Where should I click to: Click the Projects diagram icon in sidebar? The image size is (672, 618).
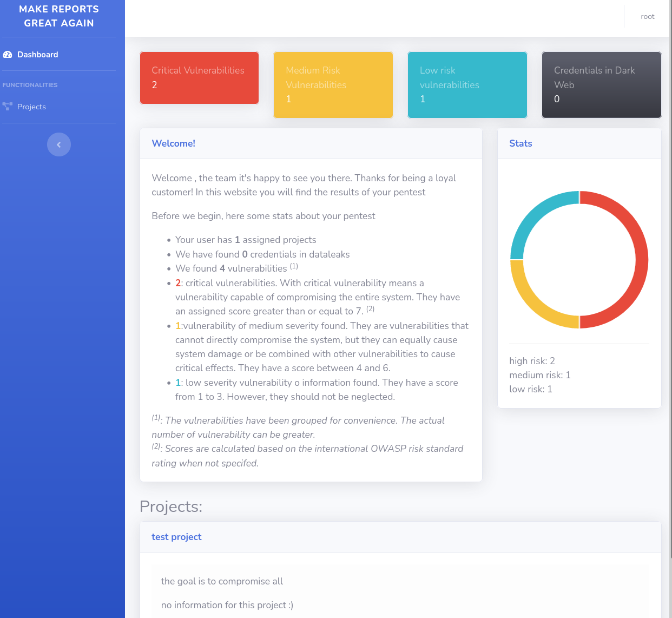click(x=8, y=107)
